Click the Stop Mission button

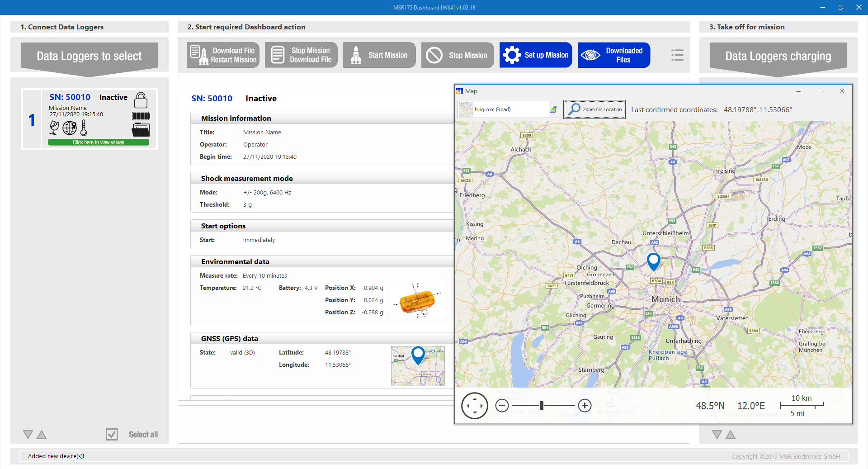[457, 55]
